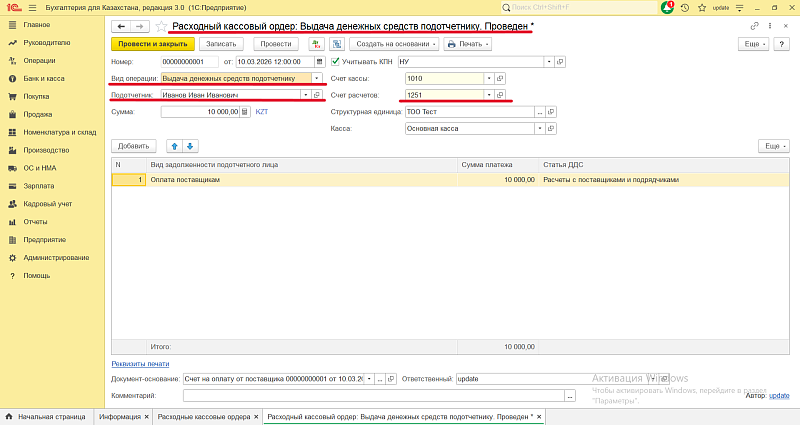800x425 pixels.
Task: Move the row up with blue arrow
Action: pos(173,146)
